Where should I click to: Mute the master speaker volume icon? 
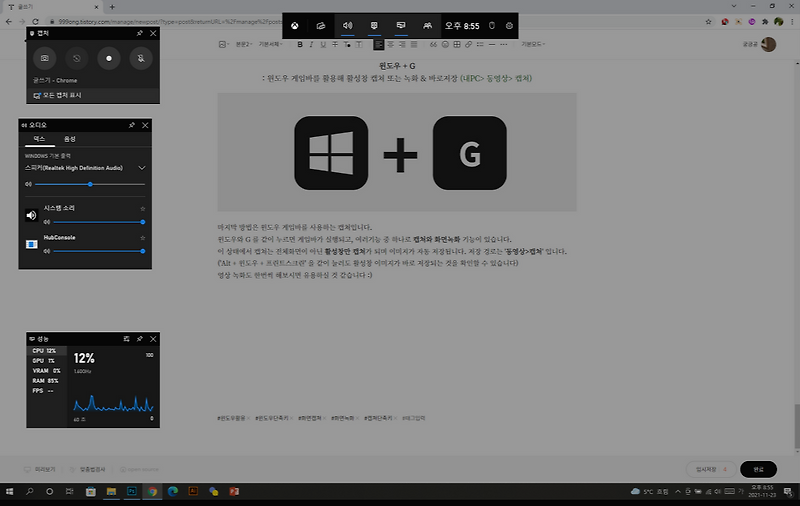29,184
